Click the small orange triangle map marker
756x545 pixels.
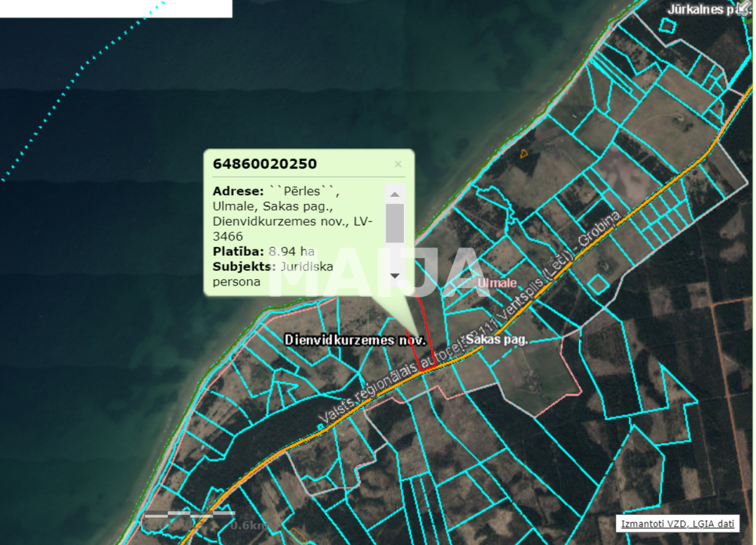point(523,154)
